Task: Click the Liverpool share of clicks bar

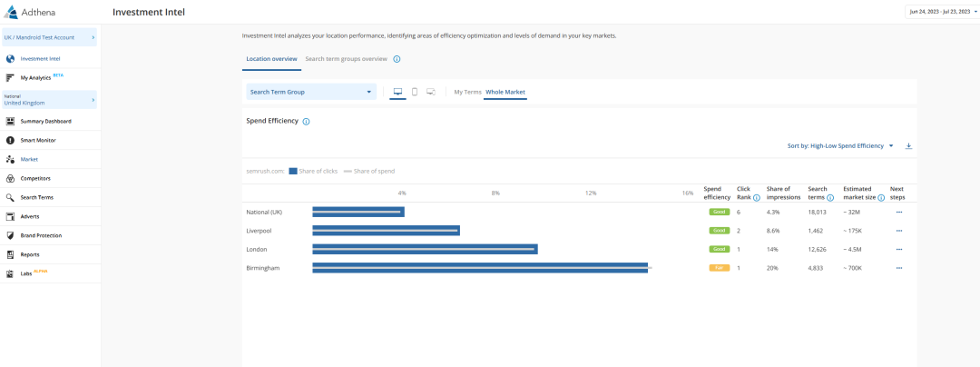Action: pos(387,231)
